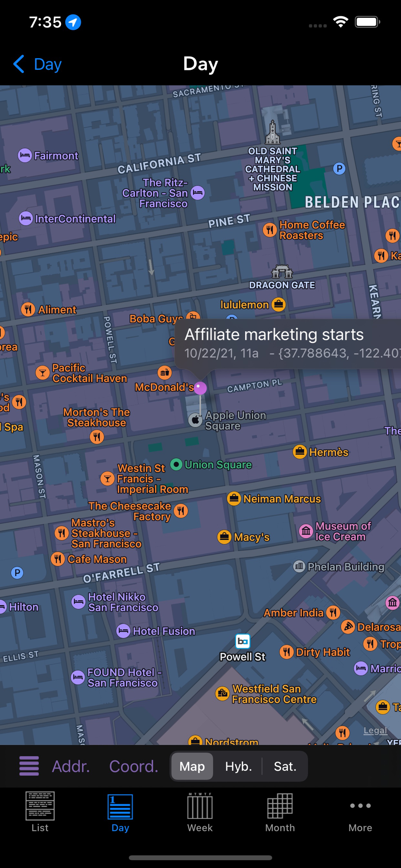Tap the location services status icon
The height and width of the screenshot is (868, 401).
tap(73, 22)
